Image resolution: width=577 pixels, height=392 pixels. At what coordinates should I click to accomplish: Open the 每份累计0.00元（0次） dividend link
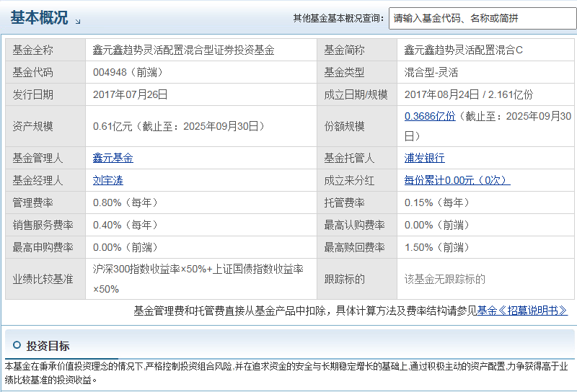pyautogui.click(x=457, y=181)
